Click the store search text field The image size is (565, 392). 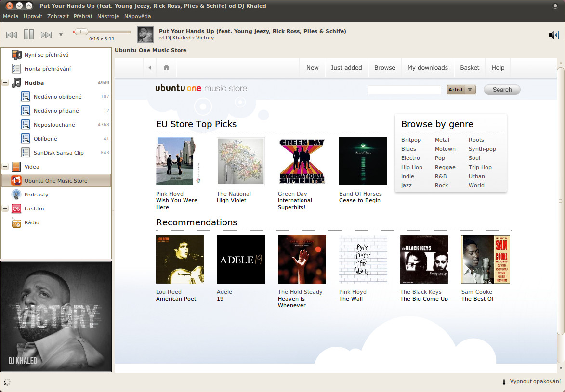[404, 90]
